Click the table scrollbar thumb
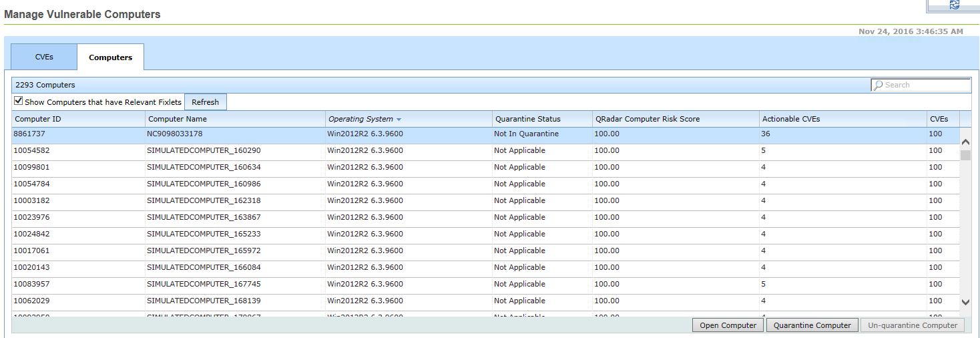 (965, 155)
